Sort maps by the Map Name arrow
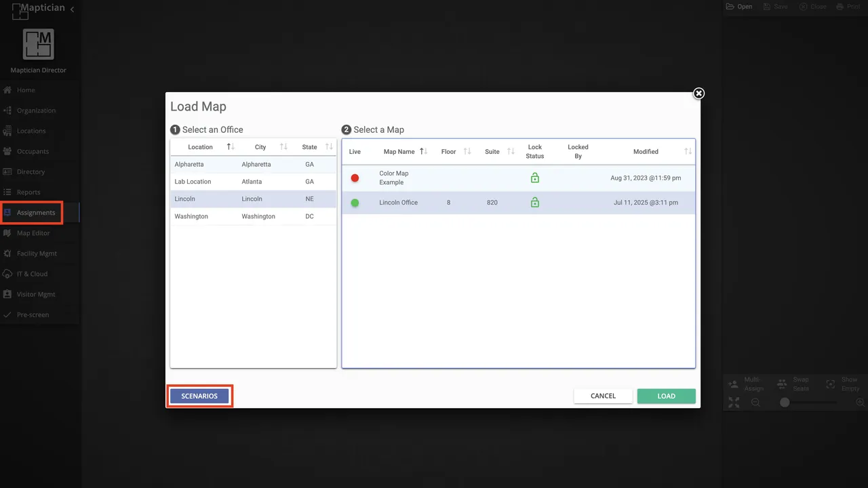868x488 pixels. tap(423, 152)
